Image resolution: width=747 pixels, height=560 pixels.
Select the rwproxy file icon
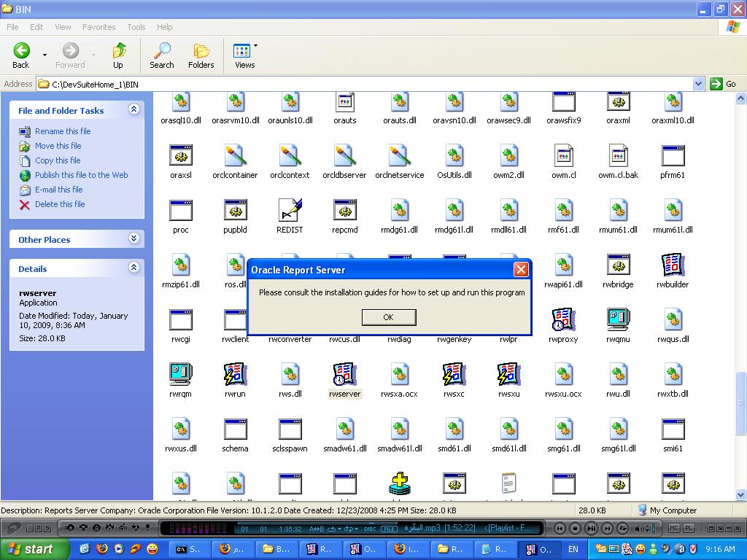(563, 321)
